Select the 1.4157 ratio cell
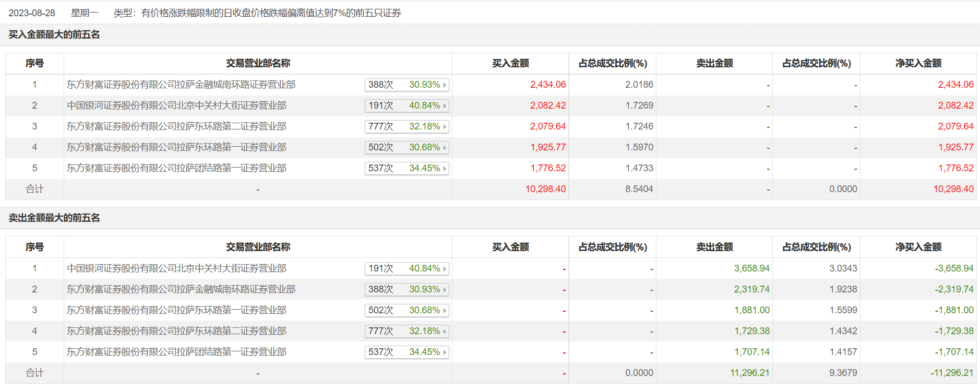 point(843,352)
